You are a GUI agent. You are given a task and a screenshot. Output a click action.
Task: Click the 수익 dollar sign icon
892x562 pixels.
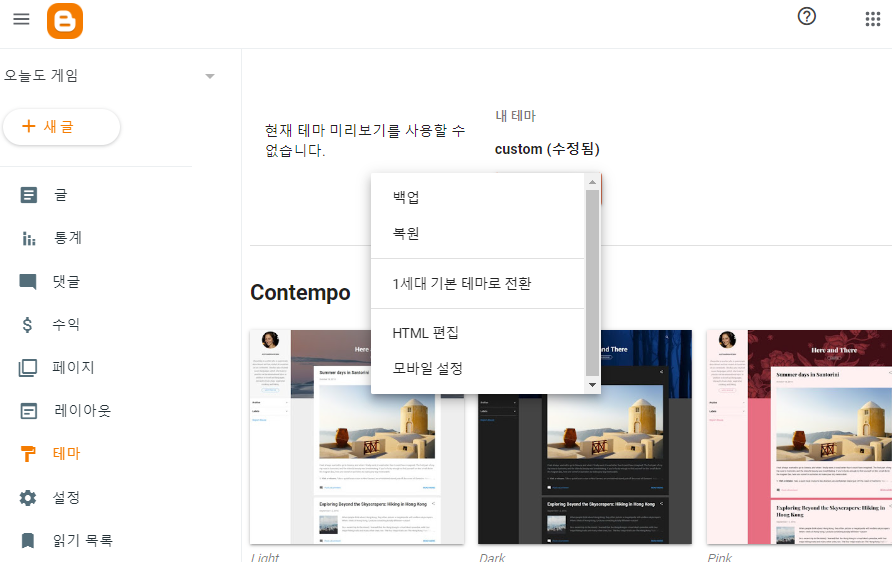pos(27,325)
